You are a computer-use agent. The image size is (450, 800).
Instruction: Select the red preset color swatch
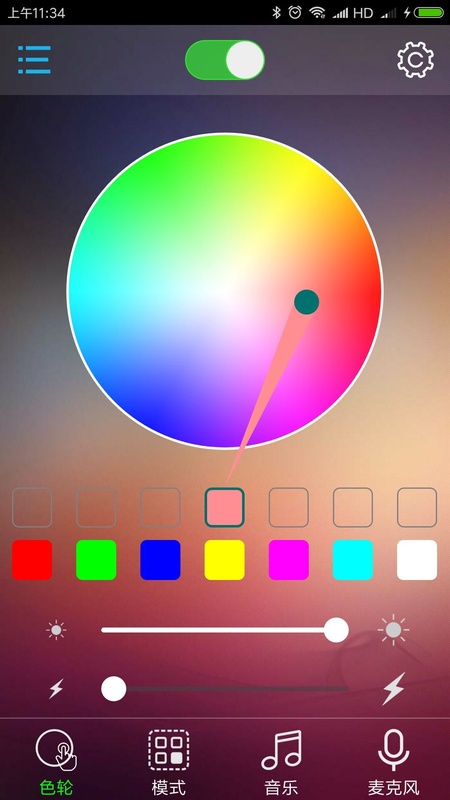pos(32,560)
